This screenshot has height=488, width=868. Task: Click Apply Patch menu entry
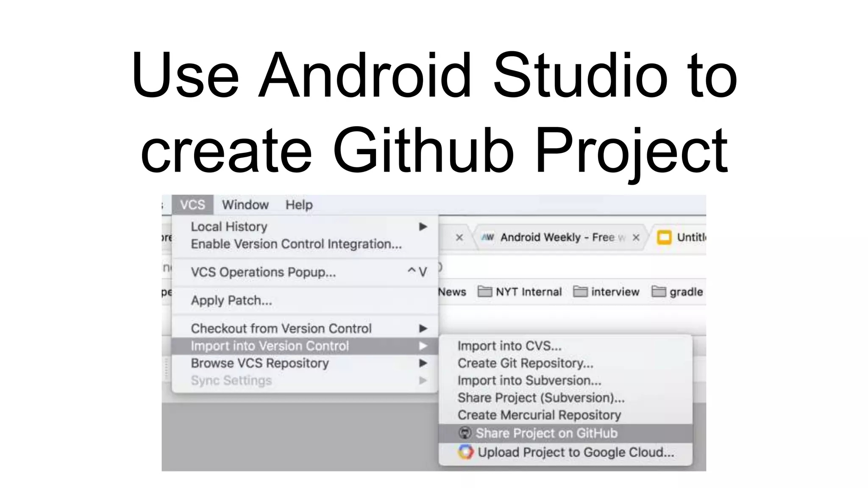tap(305, 300)
